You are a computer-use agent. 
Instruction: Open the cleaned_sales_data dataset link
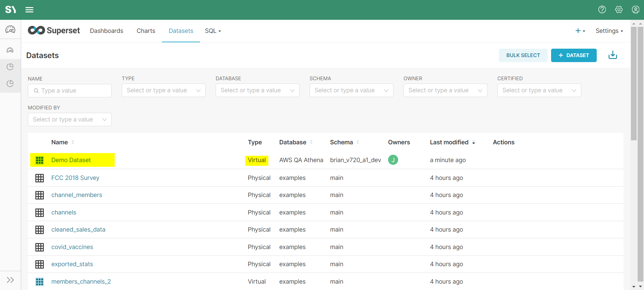pyautogui.click(x=78, y=230)
